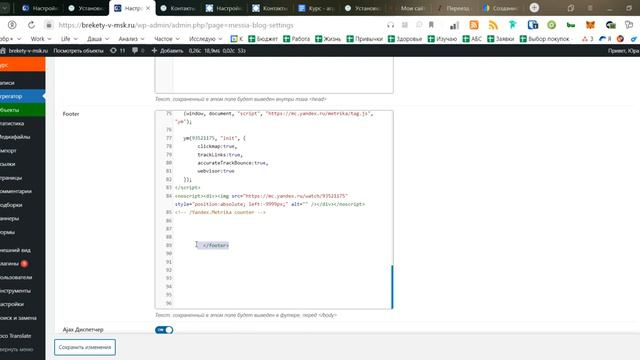Open Инструменты in admin sidebar
This screenshot has width=640, height=360.
16,291
